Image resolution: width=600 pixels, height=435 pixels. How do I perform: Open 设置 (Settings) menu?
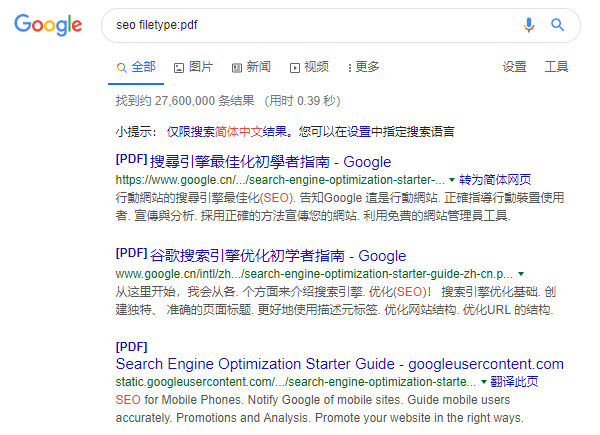(514, 67)
